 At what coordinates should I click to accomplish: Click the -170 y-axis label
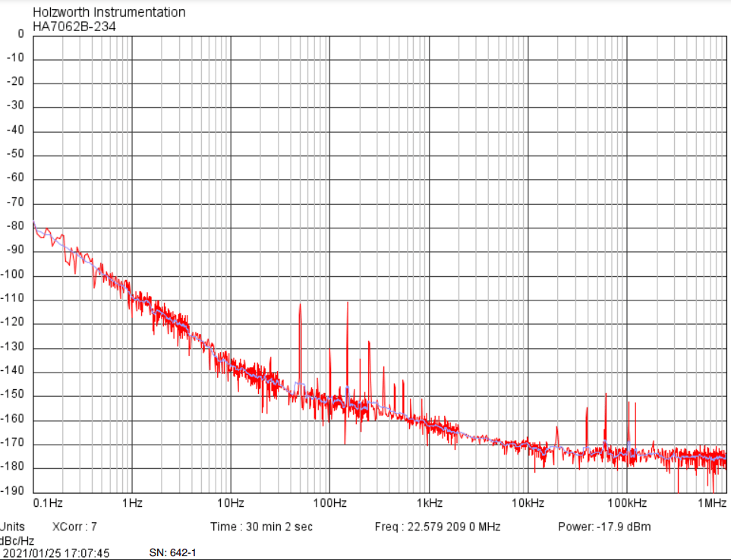click(x=13, y=443)
